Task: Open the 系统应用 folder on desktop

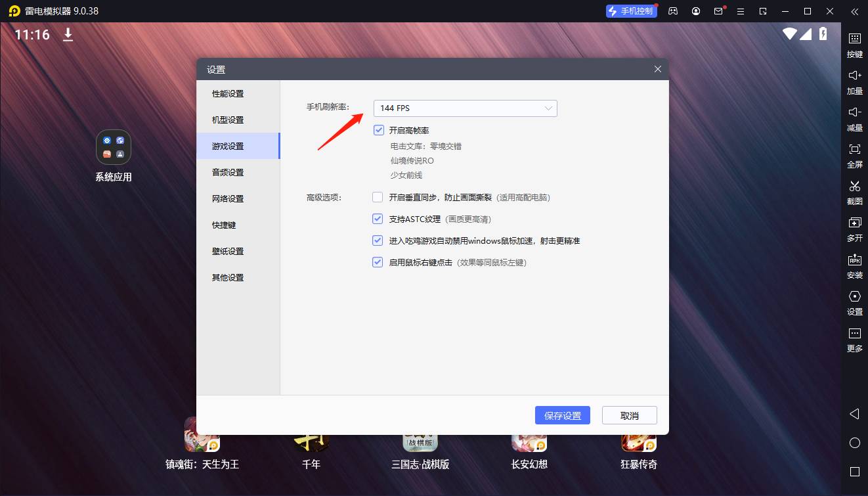Action: click(114, 147)
